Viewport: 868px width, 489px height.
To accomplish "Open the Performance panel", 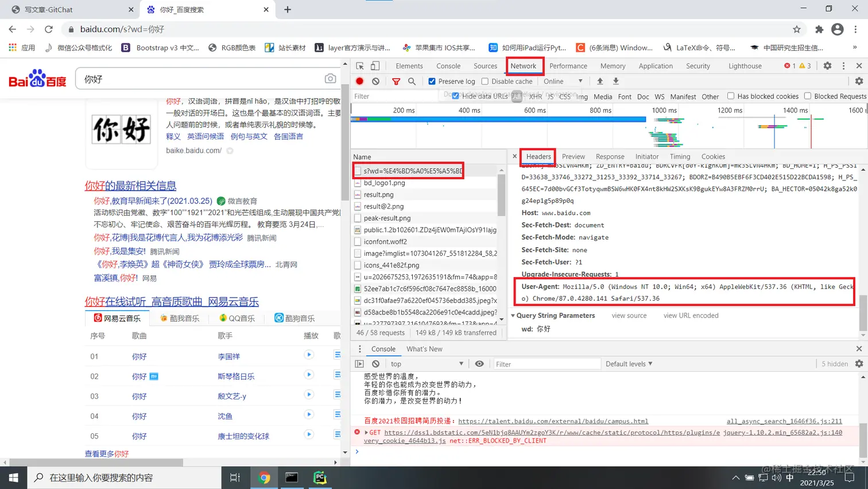I will 568,66.
